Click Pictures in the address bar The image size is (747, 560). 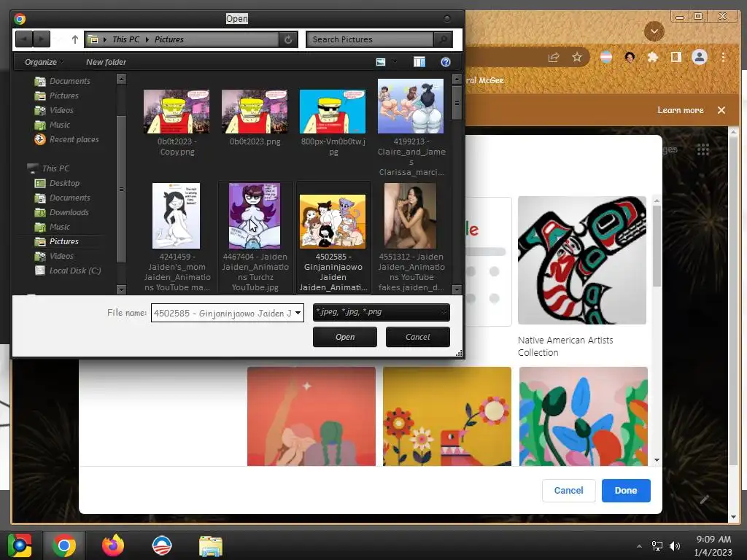(169, 39)
